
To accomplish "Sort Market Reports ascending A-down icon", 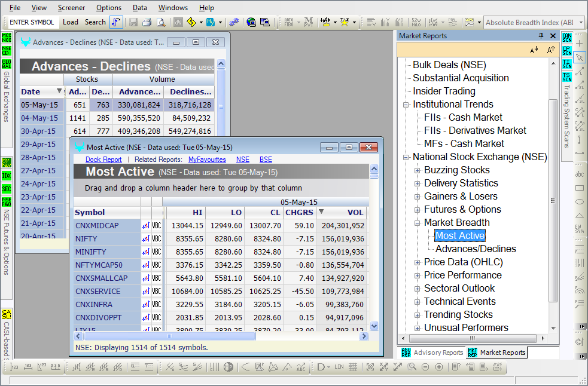I will click(534, 50).
